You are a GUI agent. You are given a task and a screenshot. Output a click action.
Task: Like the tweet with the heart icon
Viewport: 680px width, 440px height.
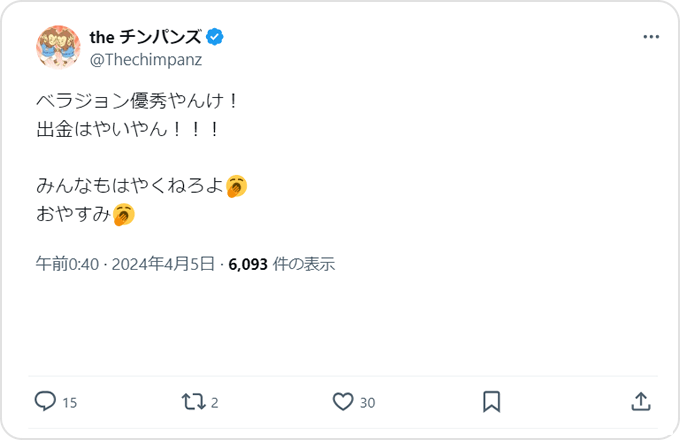click(343, 401)
